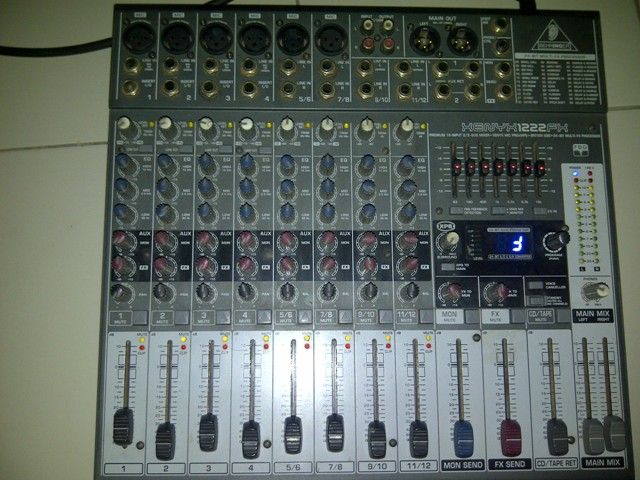Image resolution: width=640 pixels, height=480 pixels.
Task: Click the channel 2 Insert jack
Action: point(171,87)
